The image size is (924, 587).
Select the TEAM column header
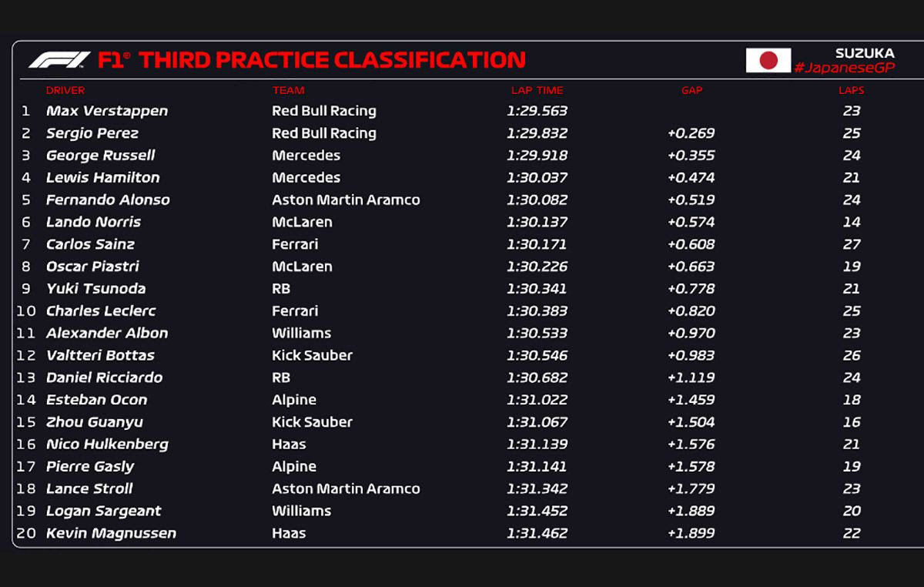(288, 90)
